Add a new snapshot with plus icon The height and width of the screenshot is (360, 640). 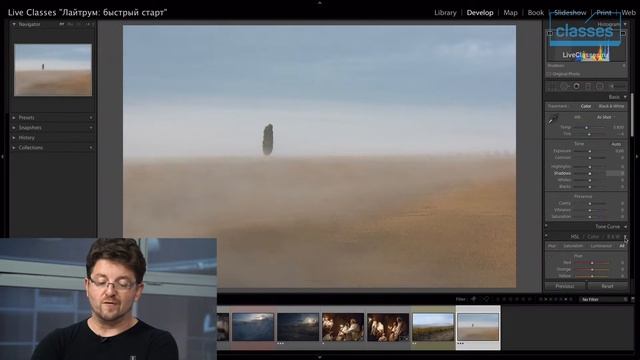(91, 128)
